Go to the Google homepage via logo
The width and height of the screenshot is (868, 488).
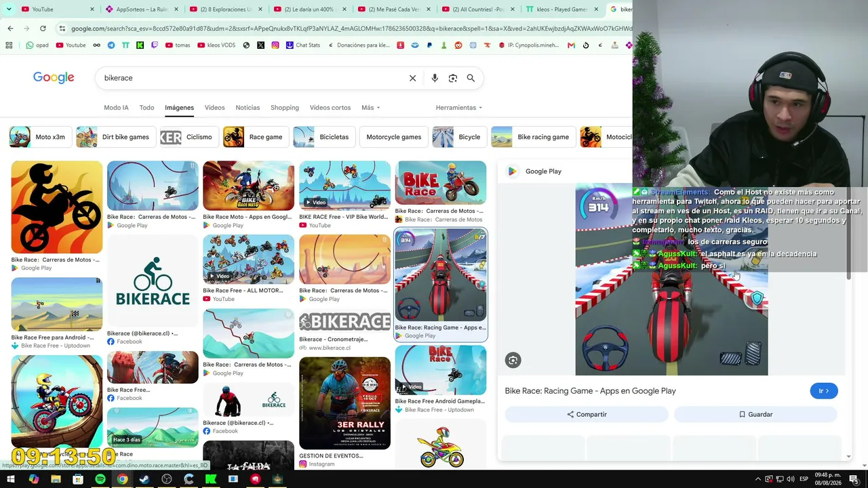click(x=54, y=78)
